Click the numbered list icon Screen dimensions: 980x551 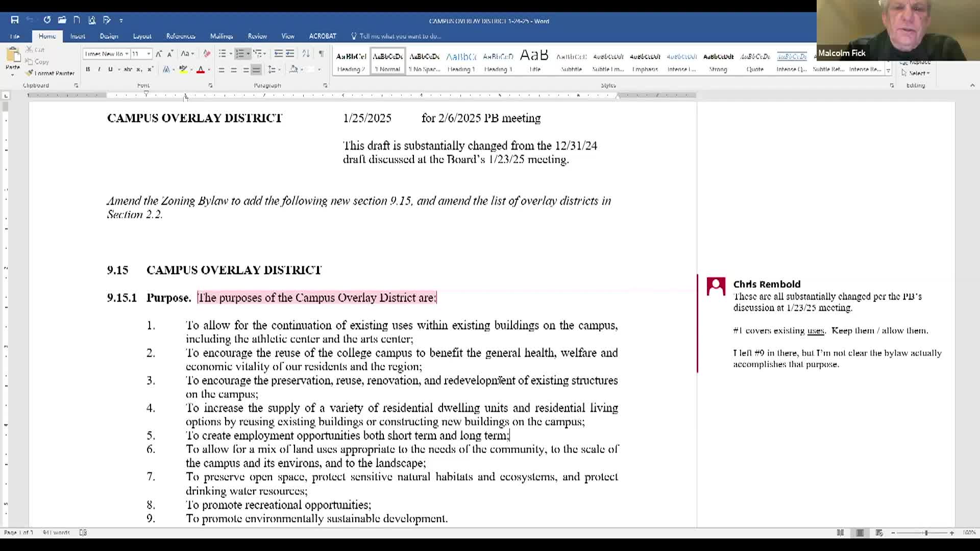pos(240,54)
